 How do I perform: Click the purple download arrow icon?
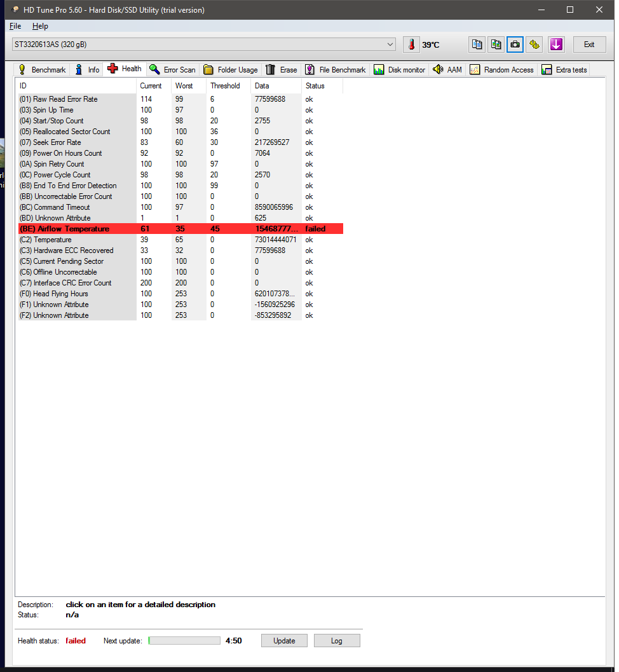coord(556,45)
